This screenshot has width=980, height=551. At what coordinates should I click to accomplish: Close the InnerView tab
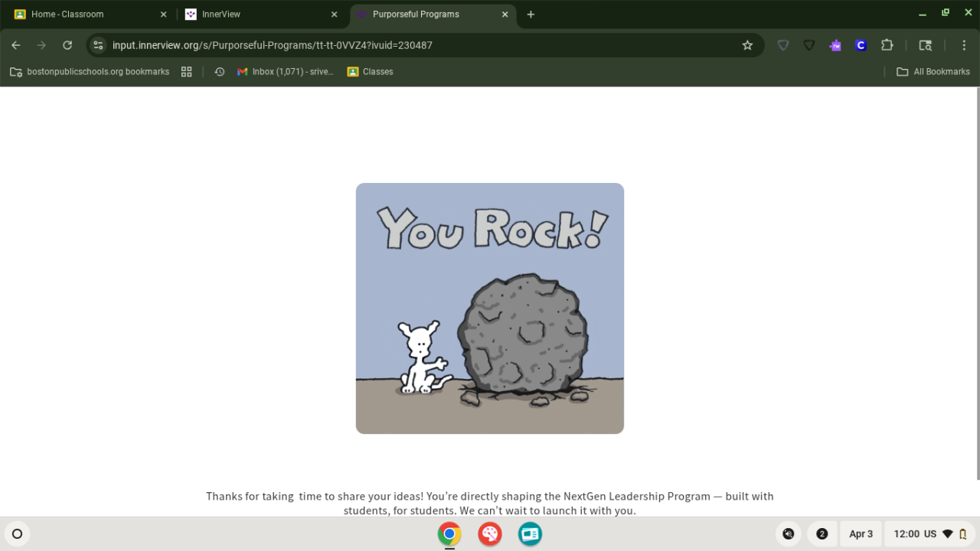334,15
